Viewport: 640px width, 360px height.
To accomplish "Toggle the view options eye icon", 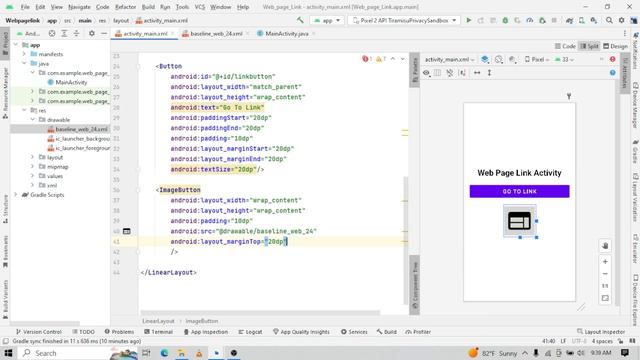I will [x=426, y=73].
